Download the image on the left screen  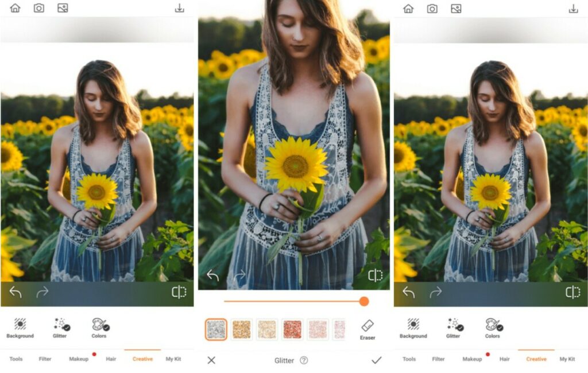(x=180, y=8)
